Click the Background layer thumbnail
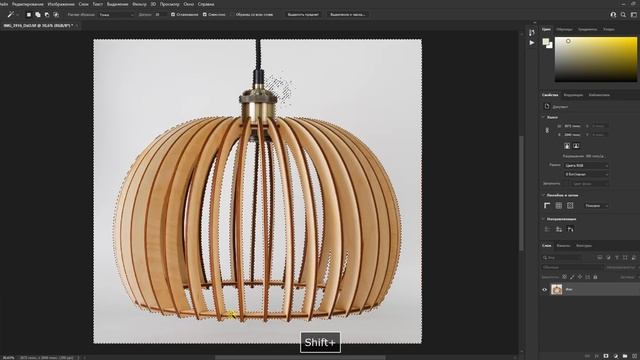 tap(556, 289)
